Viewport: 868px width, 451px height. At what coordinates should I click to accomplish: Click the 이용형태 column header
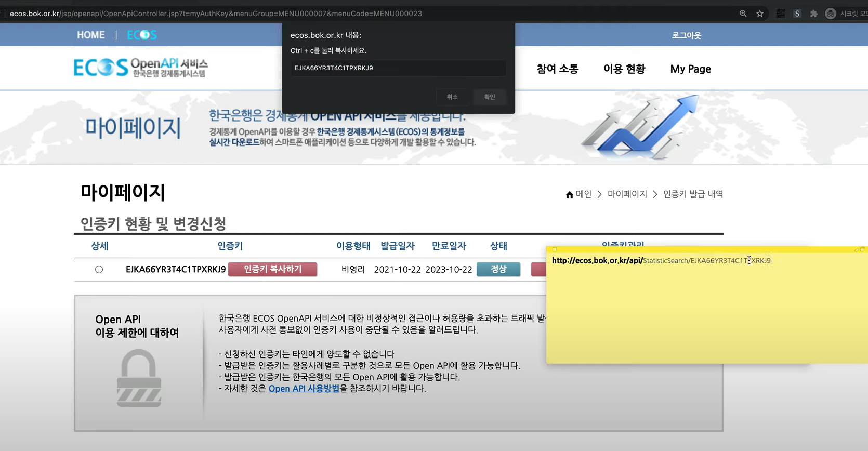pyautogui.click(x=353, y=246)
